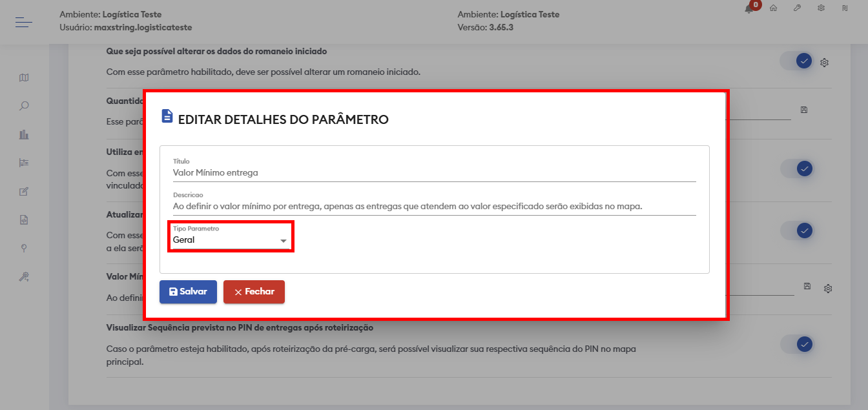Open the magic wrench icon in sidebar

[24, 276]
